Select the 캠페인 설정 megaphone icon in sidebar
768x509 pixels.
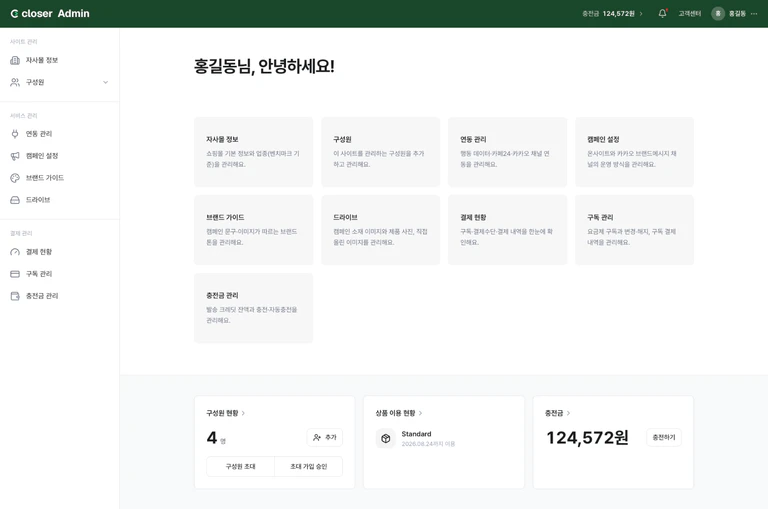(15, 156)
